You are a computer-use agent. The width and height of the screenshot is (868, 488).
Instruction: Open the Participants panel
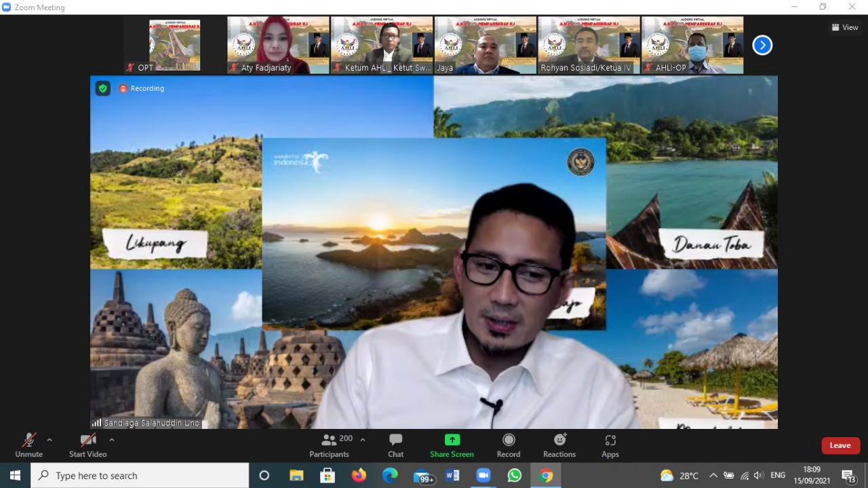[329, 446]
